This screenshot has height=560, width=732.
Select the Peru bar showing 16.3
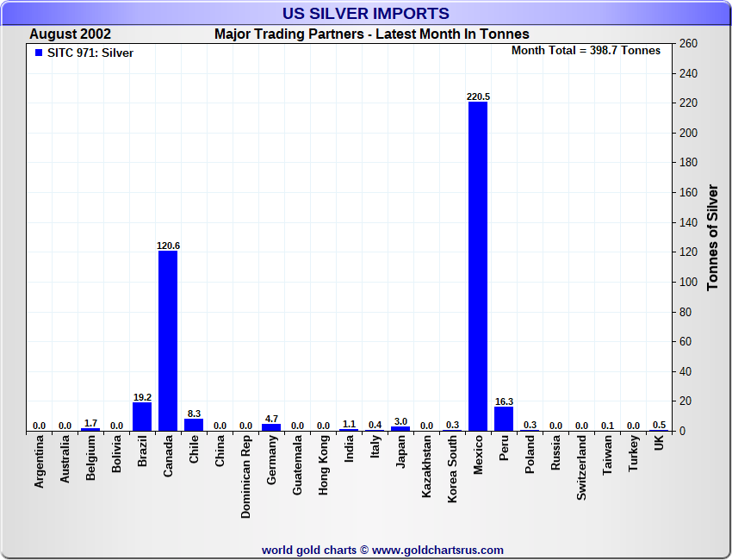pos(504,419)
